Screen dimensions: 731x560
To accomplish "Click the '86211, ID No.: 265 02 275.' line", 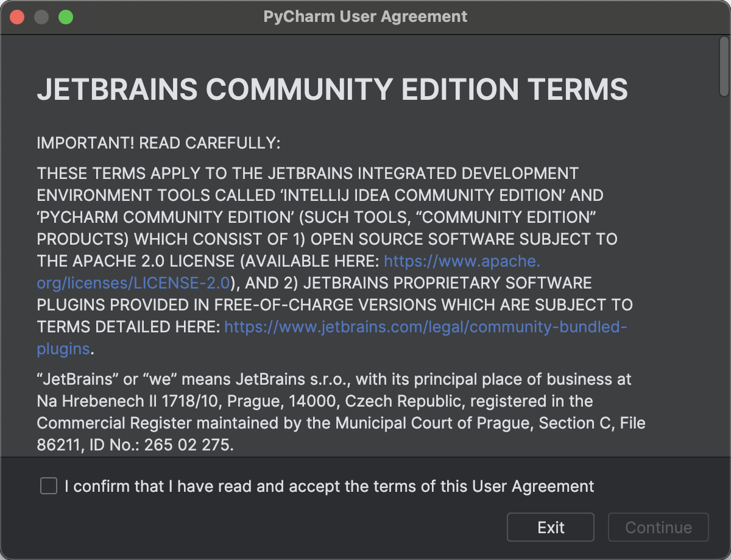I will click(x=135, y=445).
